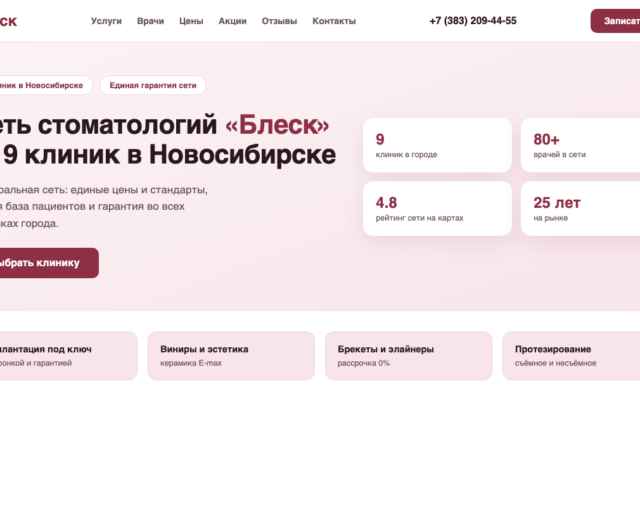
Task: Go to the Врачи menu item
Action: pyautogui.click(x=150, y=21)
